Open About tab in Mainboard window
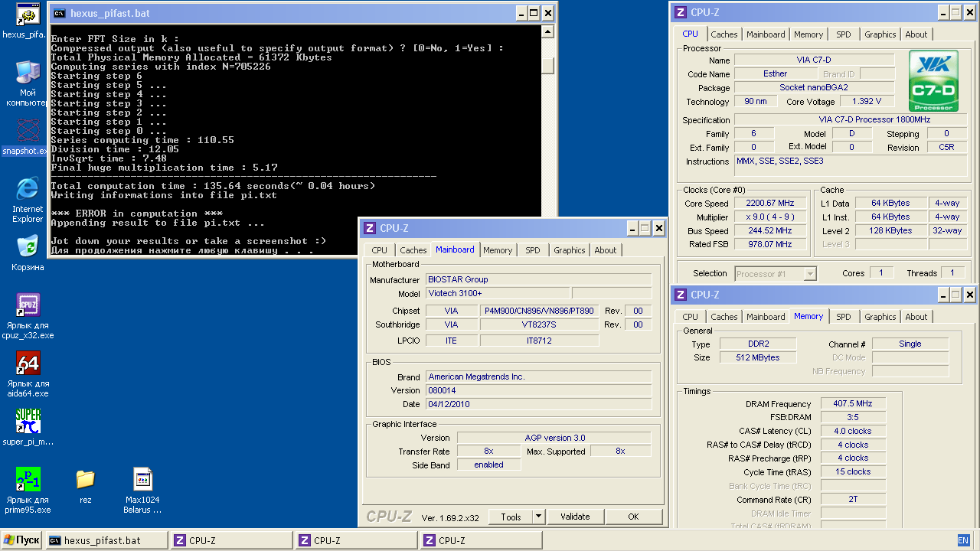 click(x=606, y=250)
